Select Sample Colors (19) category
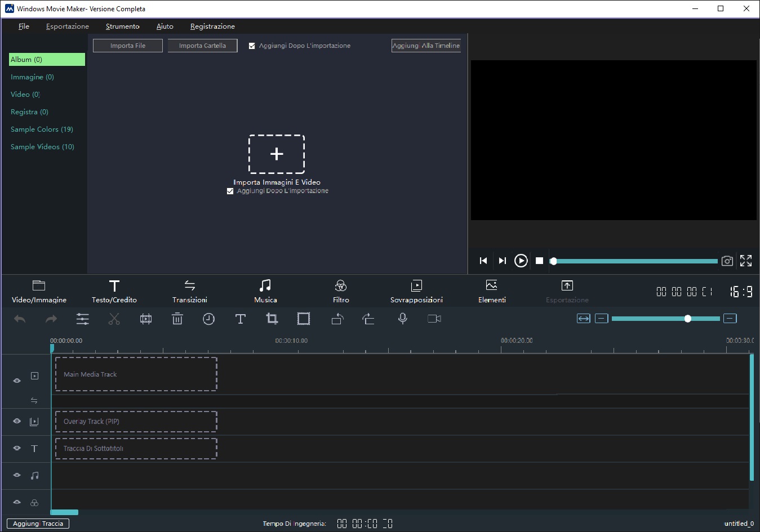760x532 pixels. pos(42,129)
